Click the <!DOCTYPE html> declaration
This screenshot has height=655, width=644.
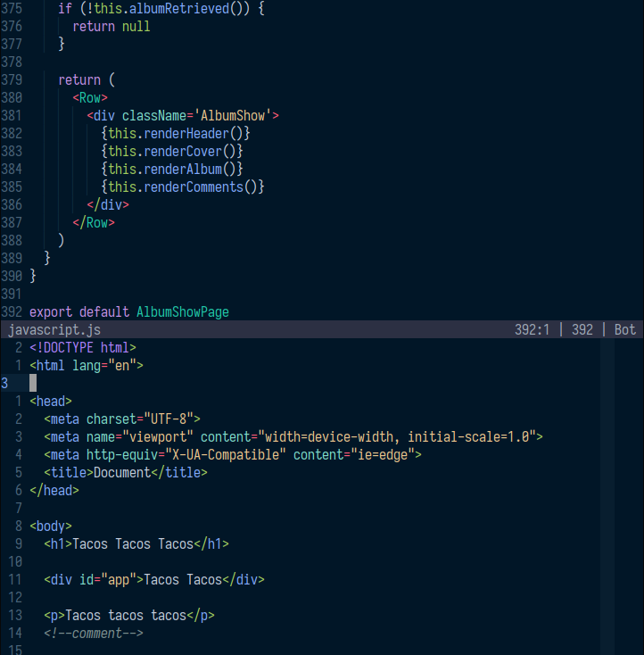coord(83,348)
